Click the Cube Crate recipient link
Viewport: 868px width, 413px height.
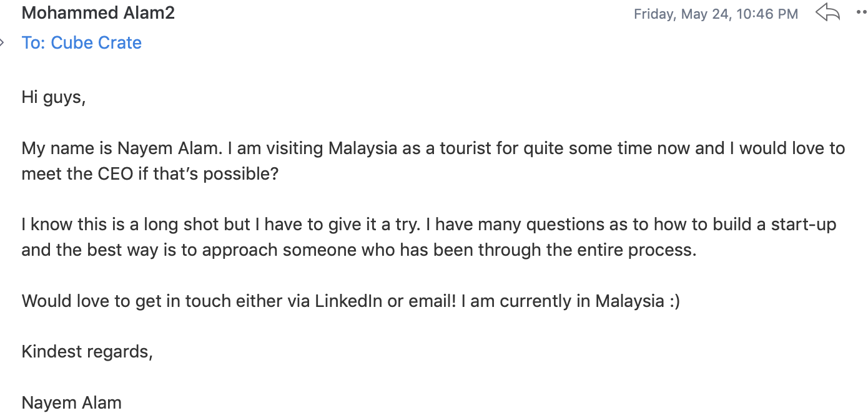[96, 42]
